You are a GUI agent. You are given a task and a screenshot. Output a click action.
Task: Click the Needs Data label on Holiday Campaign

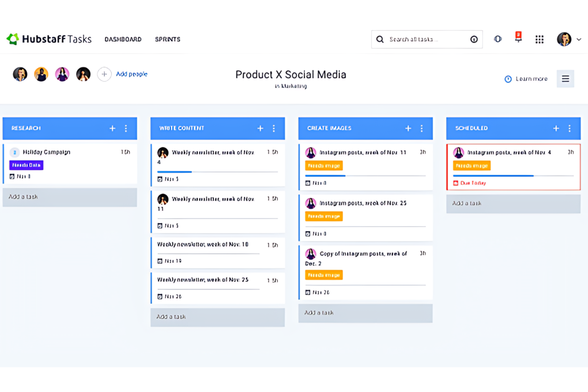[26, 165]
